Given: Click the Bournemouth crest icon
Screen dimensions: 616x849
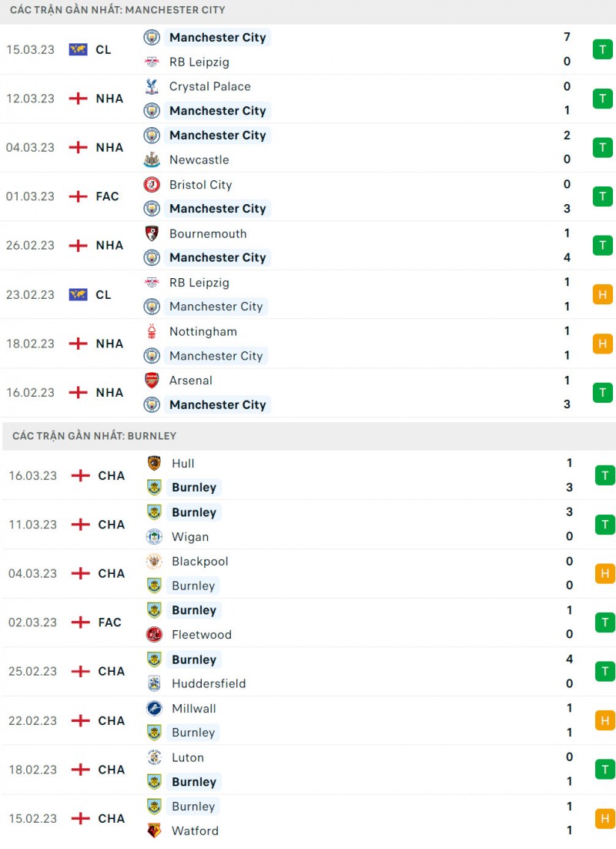Looking at the screenshot, I should tap(152, 233).
